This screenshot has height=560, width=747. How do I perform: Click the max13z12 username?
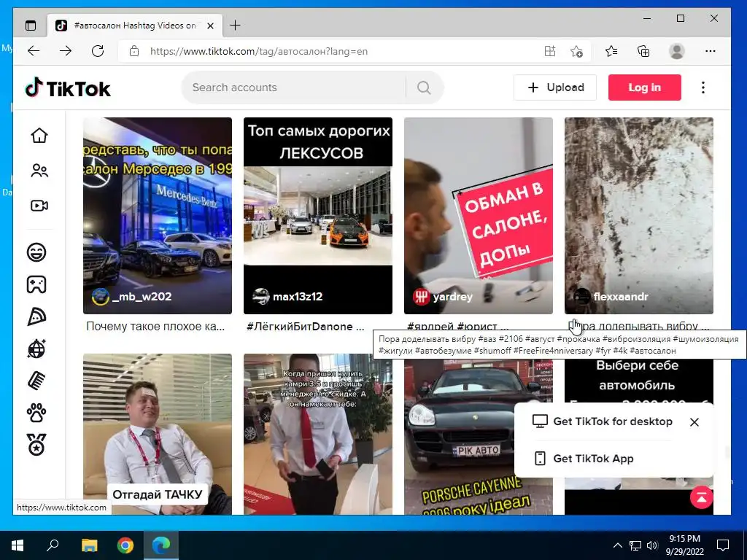pyautogui.click(x=298, y=297)
